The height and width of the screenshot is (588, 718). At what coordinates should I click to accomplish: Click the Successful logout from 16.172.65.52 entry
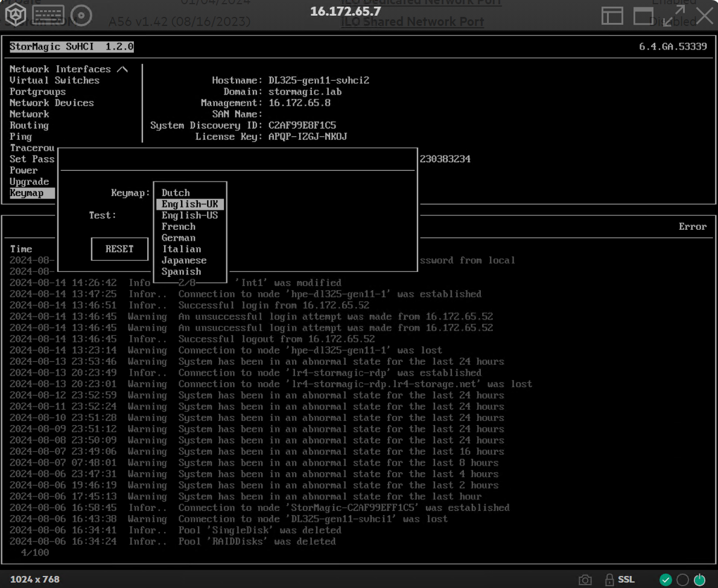coord(276,339)
